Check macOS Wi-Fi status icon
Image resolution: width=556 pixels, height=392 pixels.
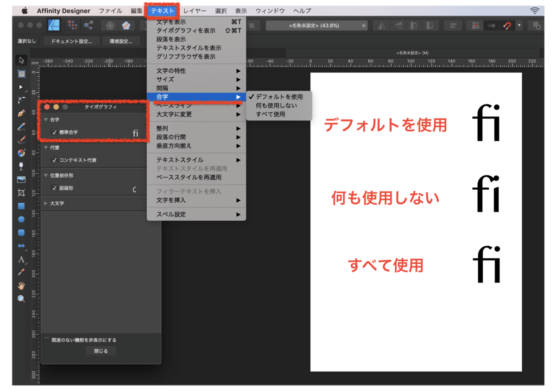click(535, 10)
